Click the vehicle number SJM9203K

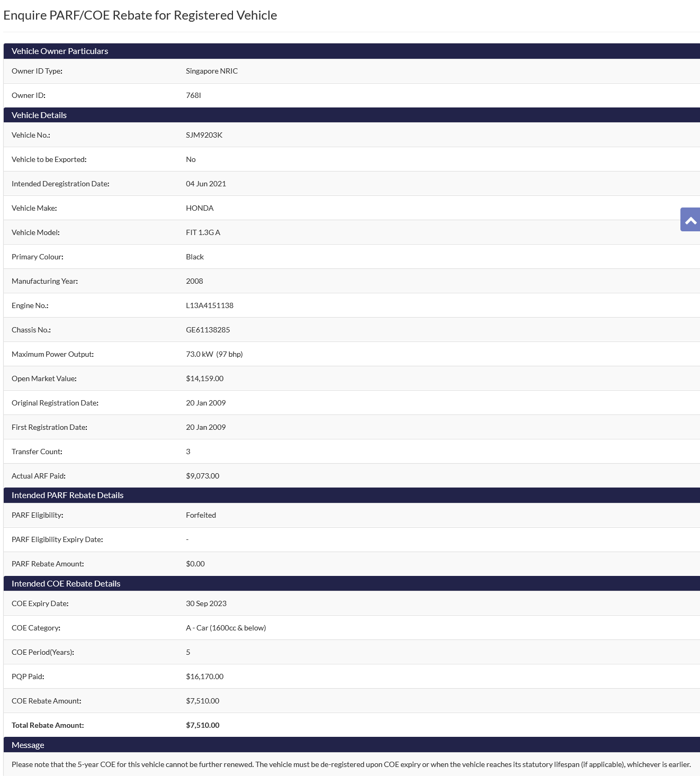[204, 135]
